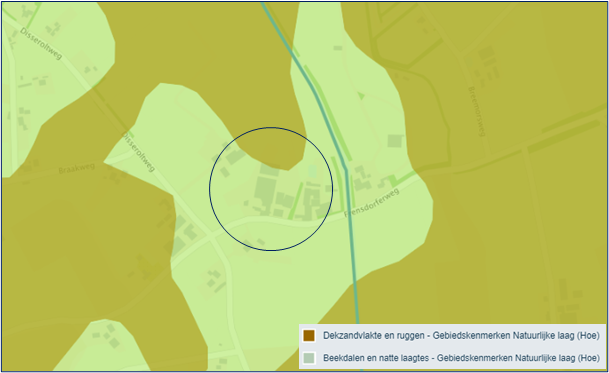The height and width of the screenshot is (373, 609).
Task: Click the Disseroltweg label near top left
Action: tap(41, 44)
